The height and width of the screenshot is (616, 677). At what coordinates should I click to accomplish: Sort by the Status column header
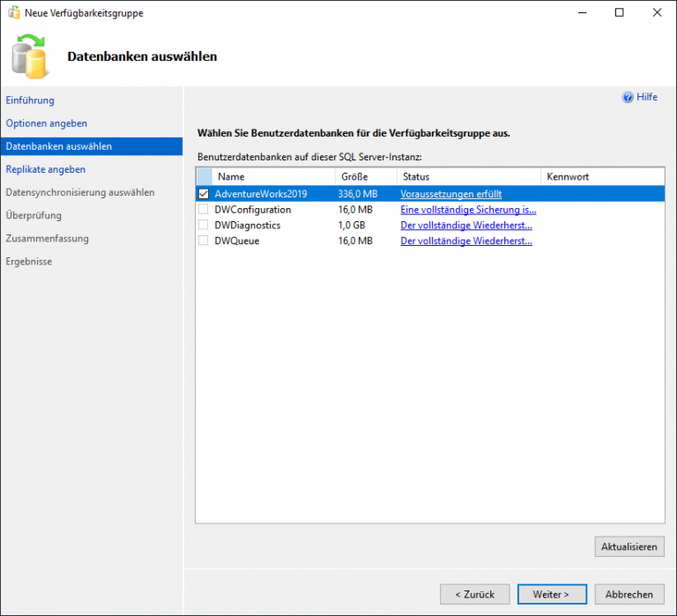point(468,176)
